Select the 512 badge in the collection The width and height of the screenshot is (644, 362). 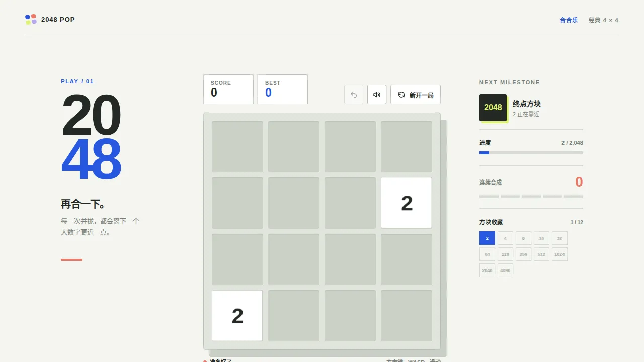(x=542, y=254)
